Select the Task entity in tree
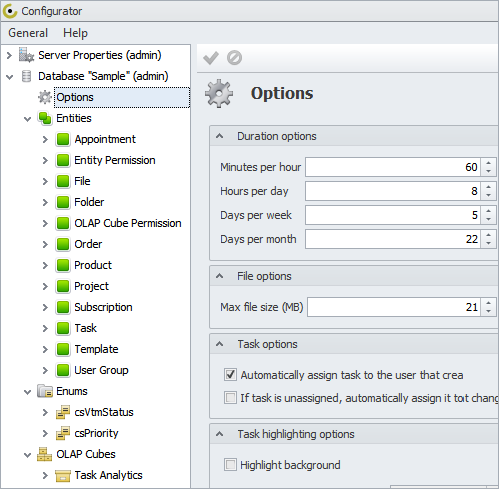The height and width of the screenshot is (489, 499). (x=85, y=328)
